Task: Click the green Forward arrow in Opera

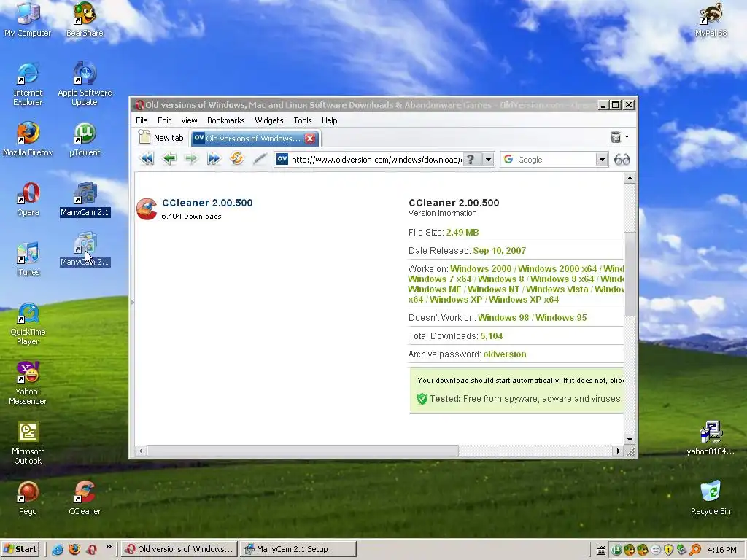Action: tap(191, 158)
